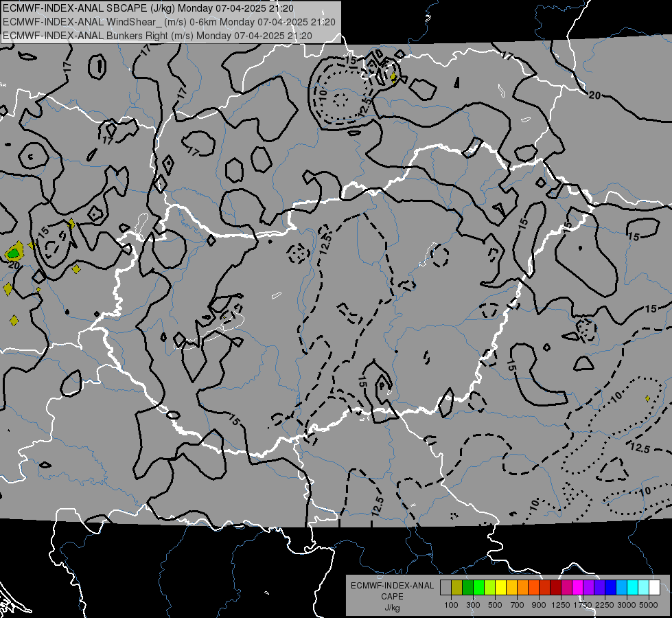
Task: Click the 500 legend tick label
Action: pos(495,605)
